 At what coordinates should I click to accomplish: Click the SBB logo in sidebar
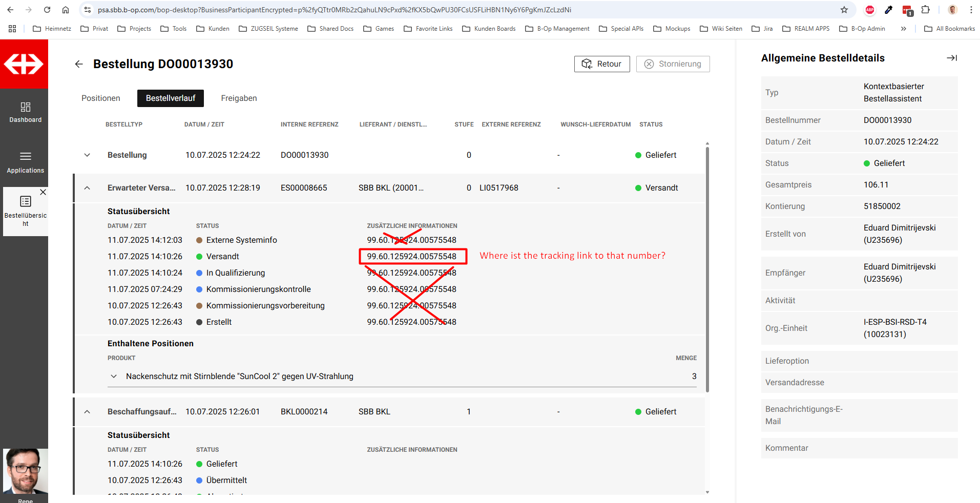click(24, 64)
